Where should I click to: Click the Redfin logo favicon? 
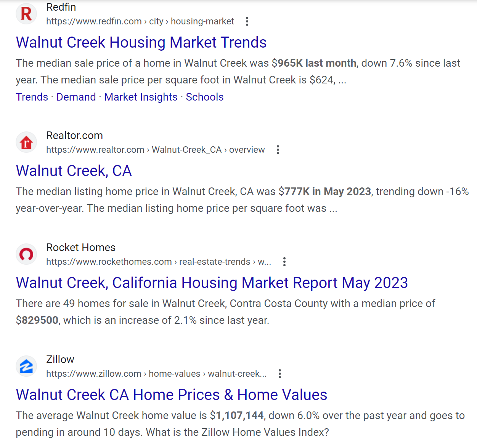(26, 14)
